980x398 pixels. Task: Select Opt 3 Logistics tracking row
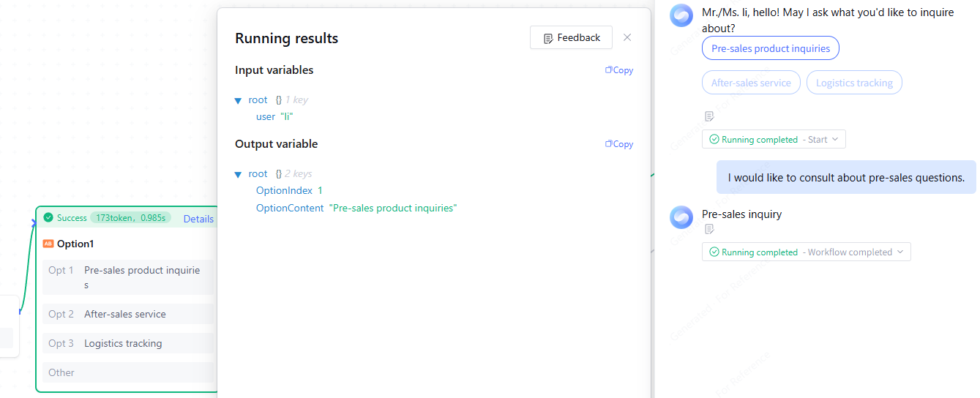(128, 343)
